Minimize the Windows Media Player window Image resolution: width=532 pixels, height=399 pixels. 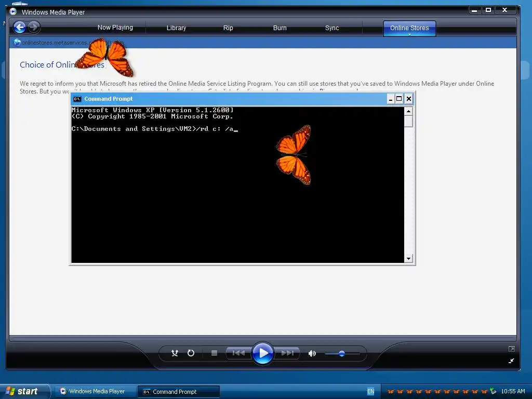click(474, 10)
